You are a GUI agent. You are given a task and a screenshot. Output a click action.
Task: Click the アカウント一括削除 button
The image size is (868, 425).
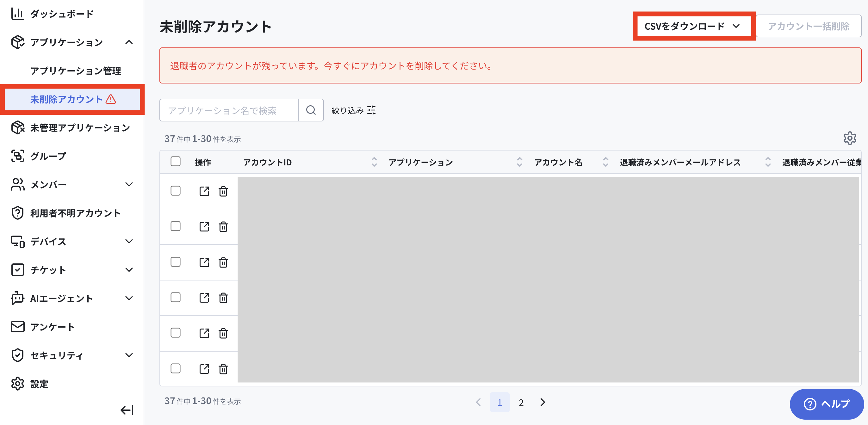coord(808,26)
